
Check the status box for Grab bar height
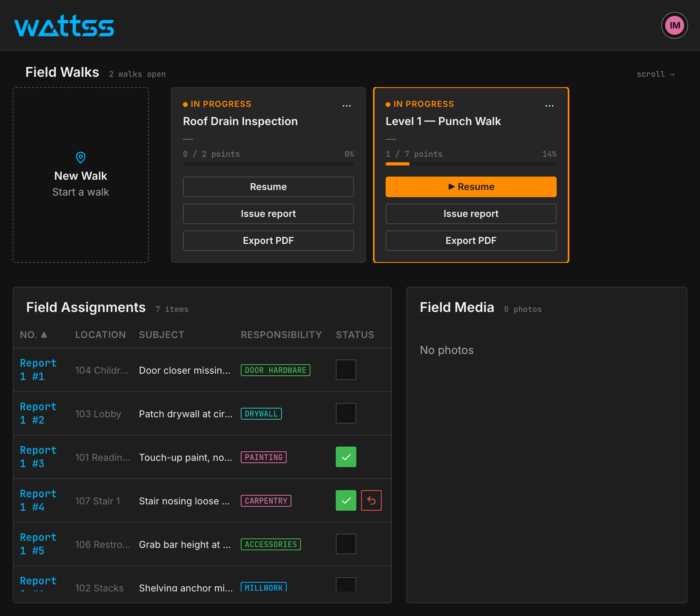coord(346,544)
